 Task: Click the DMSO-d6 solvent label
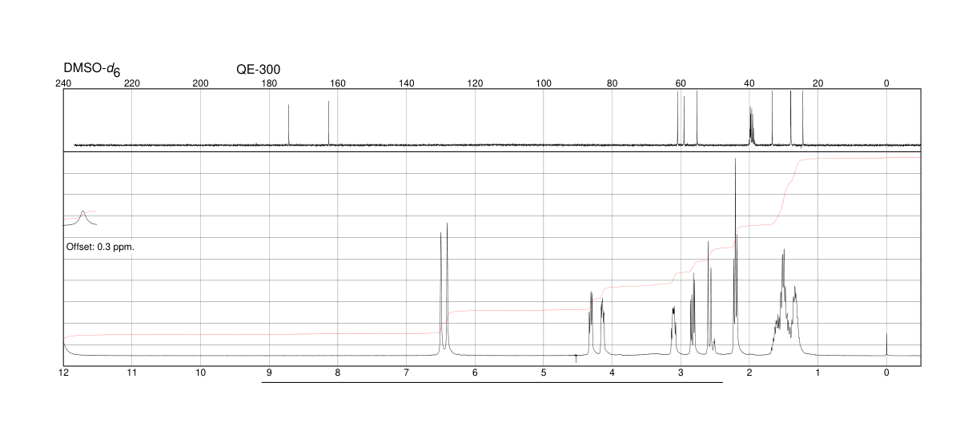(x=92, y=70)
